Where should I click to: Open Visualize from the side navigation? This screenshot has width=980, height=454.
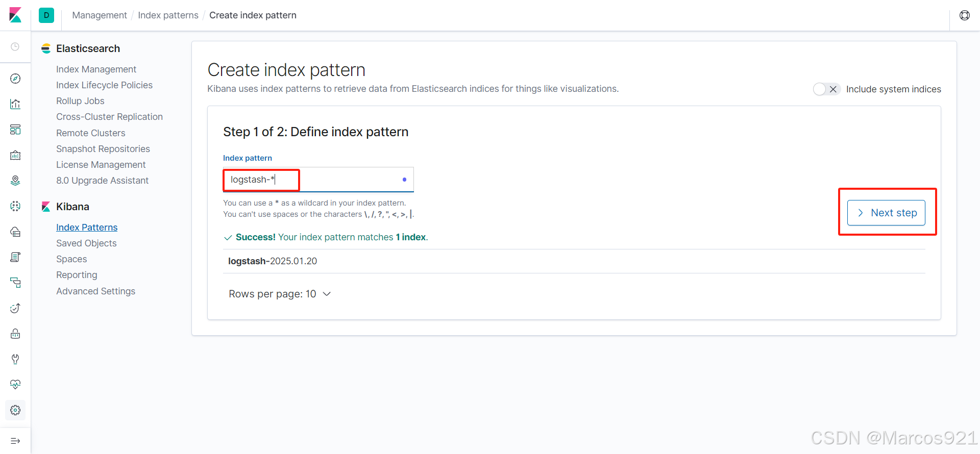(15, 104)
